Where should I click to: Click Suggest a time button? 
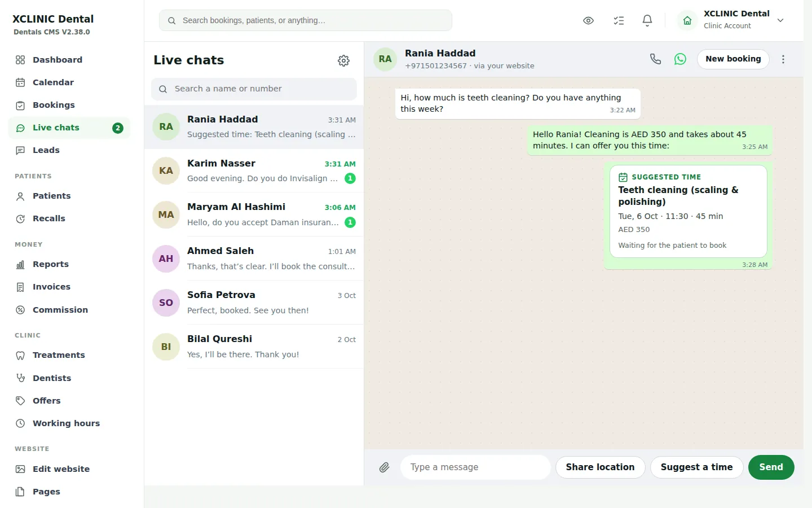[696, 467]
